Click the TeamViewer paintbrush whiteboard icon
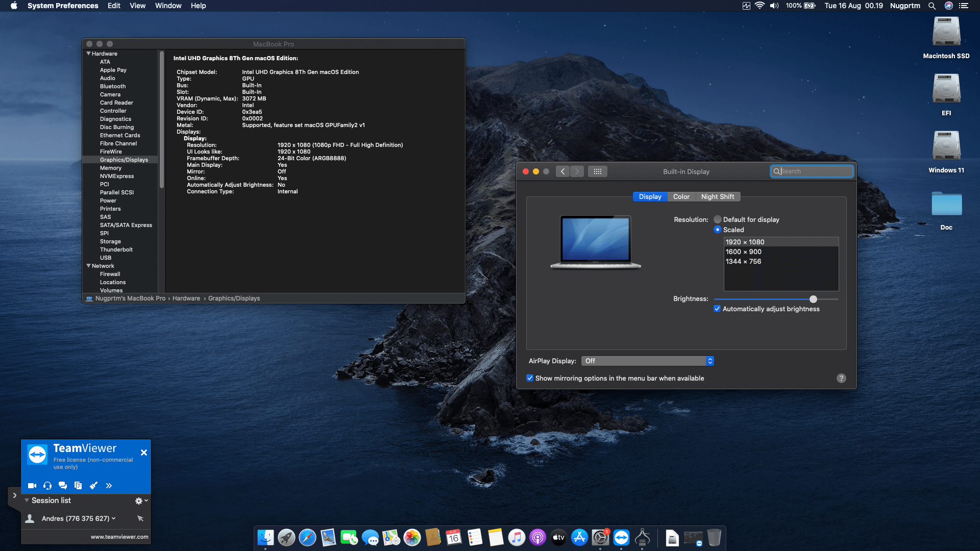Image resolution: width=980 pixels, height=551 pixels. (93, 486)
